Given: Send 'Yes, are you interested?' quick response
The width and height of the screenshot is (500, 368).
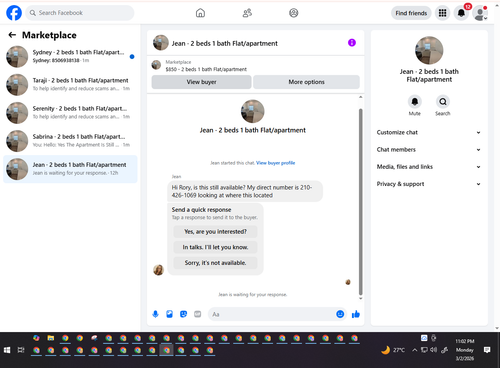Looking at the screenshot, I should [x=215, y=232].
